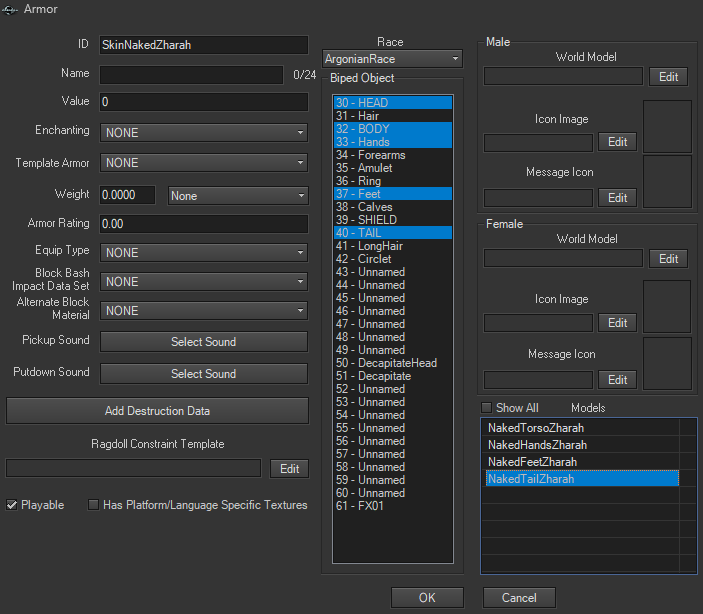The height and width of the screenshot is (614, 703).
Task: Edit the Male World Model
Action: point(668,77)
